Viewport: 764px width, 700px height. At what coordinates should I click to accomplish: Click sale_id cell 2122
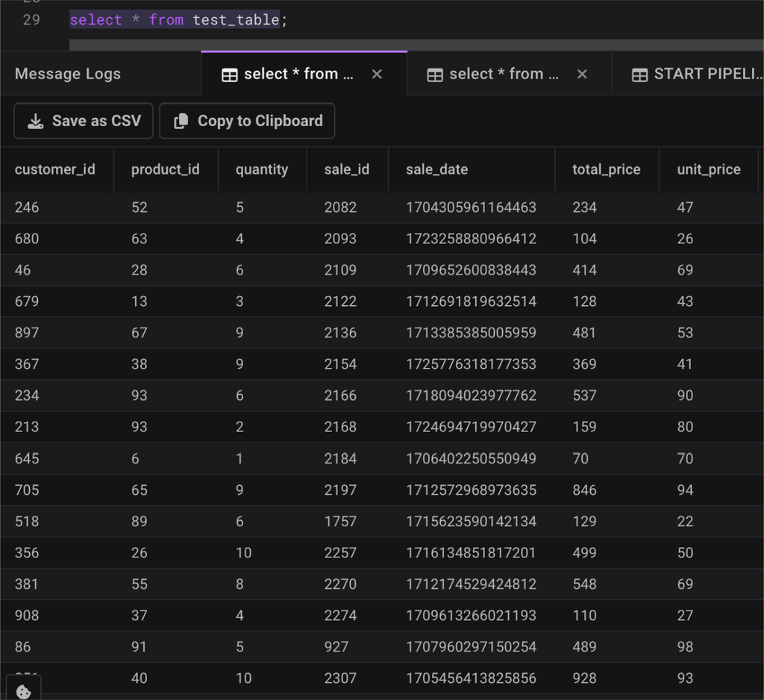point(340,301)
